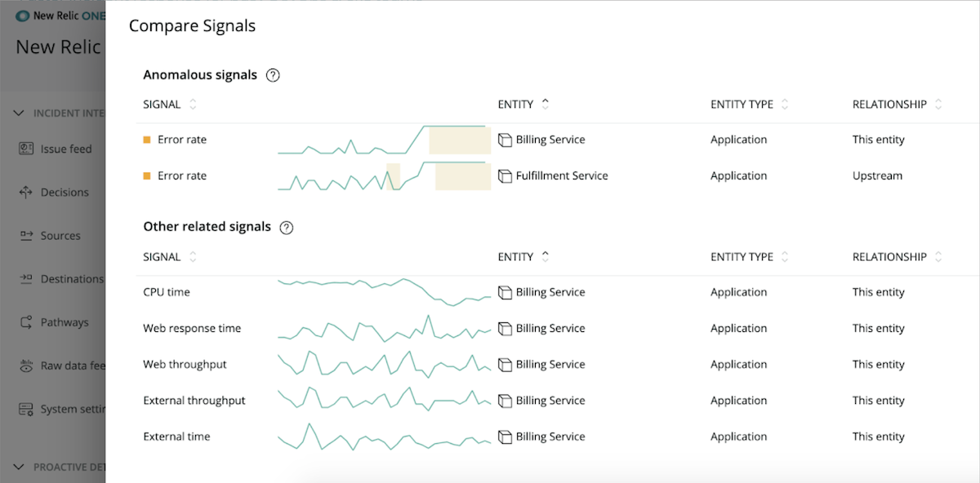
Task: Select the Web throughput signal label
Action: tap(185, 365)
